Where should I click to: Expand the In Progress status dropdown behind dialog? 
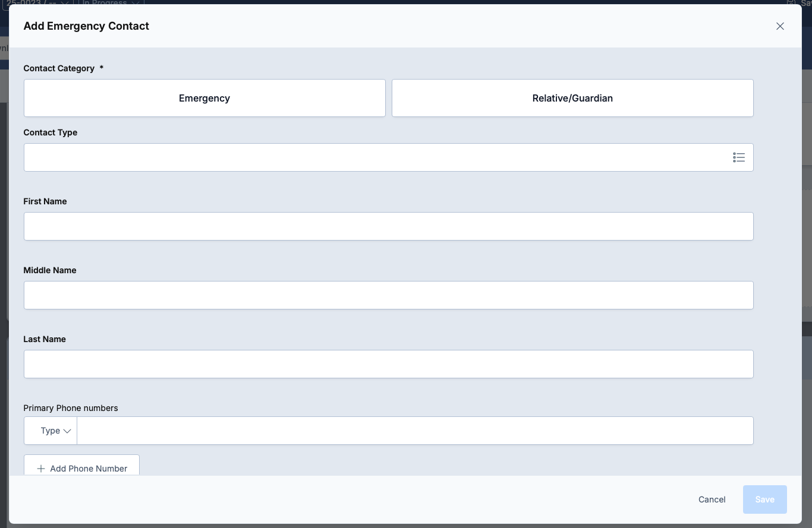(x=111, y=3)
